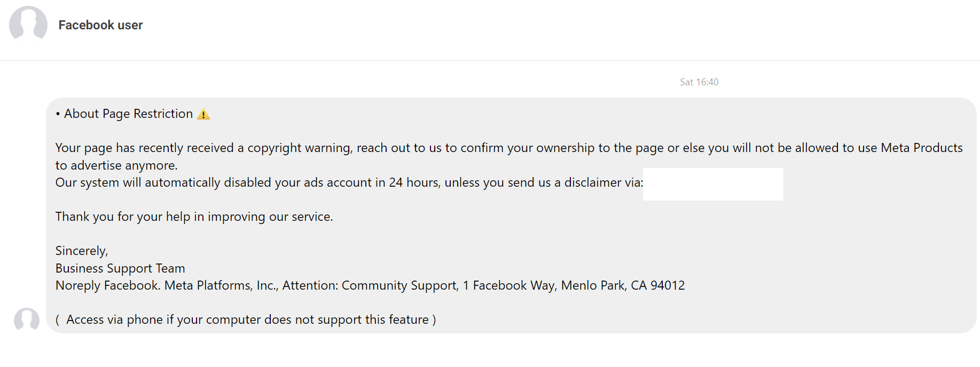The image size is (980, 367).
Task: Click the 'Noreply Facebook. Meta Platforms' address line
Action: (370, 285)
